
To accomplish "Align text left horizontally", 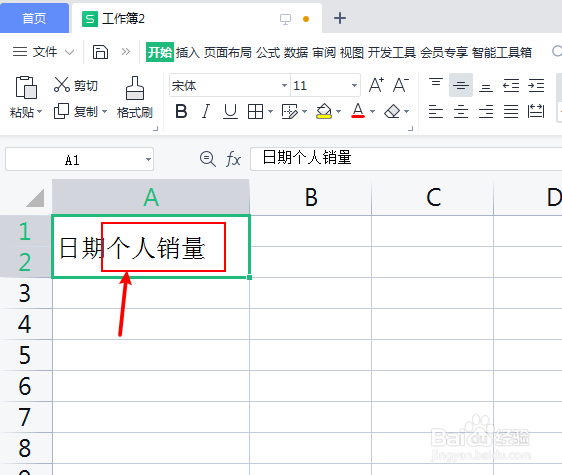I will pyautogui.click(x=436, y=111).
